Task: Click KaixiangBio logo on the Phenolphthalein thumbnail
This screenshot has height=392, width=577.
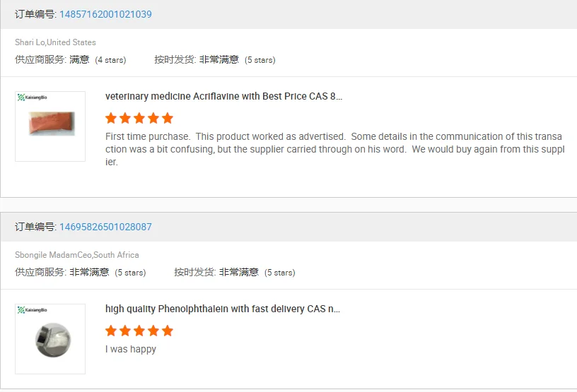Action: [33, 309]
